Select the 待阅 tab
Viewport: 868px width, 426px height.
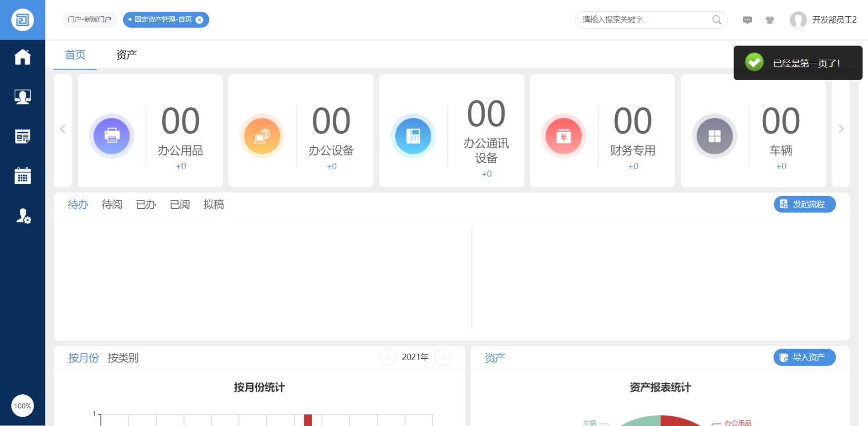[x=112, y=204]
